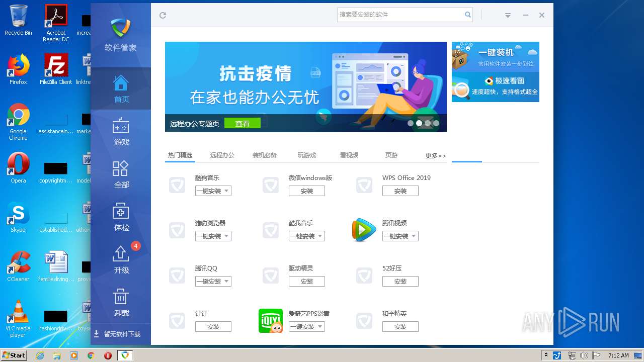Open the 极速看图 promo thumbnail

pos(496,87)
